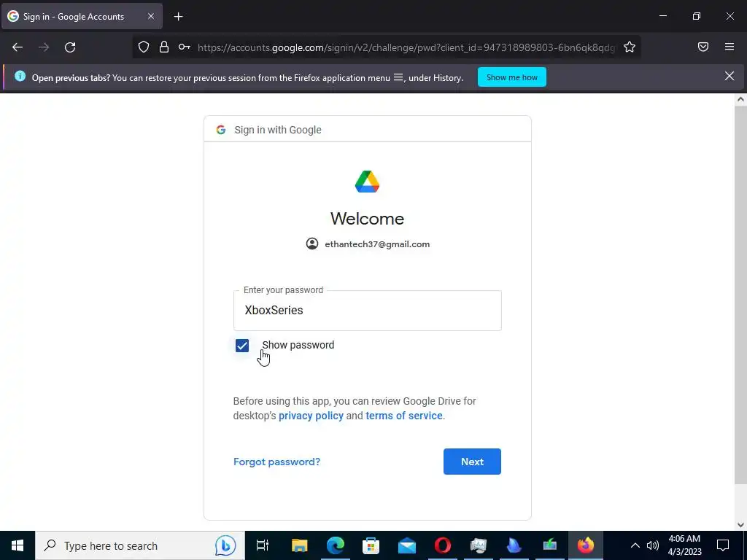The image size is (747, 560).
Task: Click the ethantech37@gmail.com account text
Action: 377,244
